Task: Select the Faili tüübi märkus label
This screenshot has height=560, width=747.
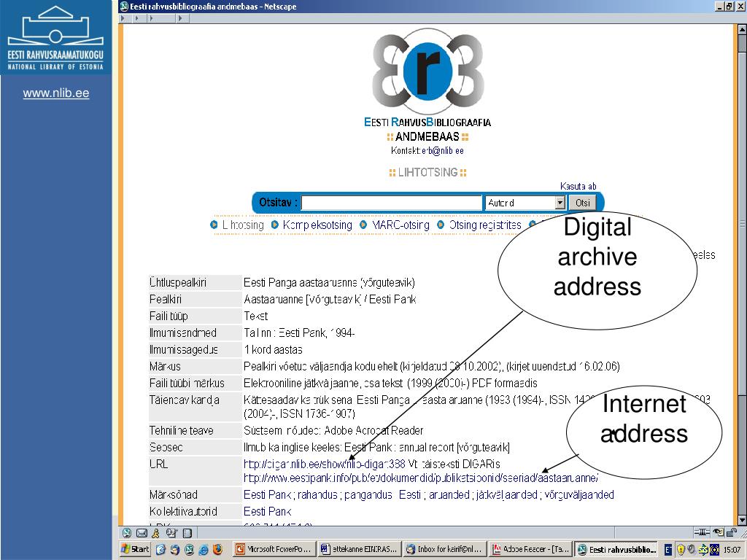Action: pyautogui.click(x=187, y=383)
